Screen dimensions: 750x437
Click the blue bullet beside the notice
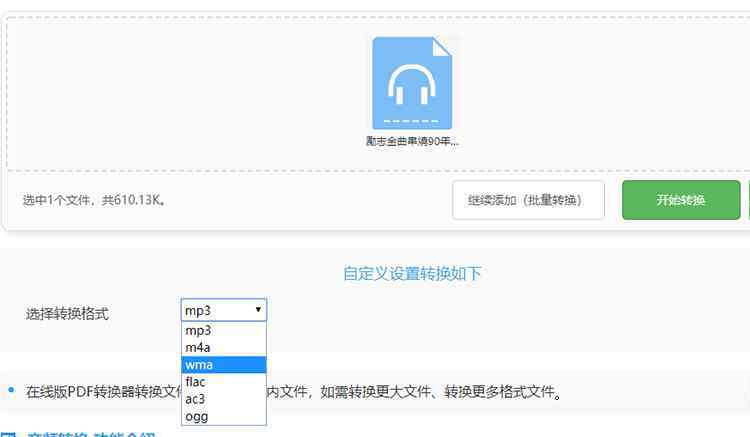click(11, 390)
